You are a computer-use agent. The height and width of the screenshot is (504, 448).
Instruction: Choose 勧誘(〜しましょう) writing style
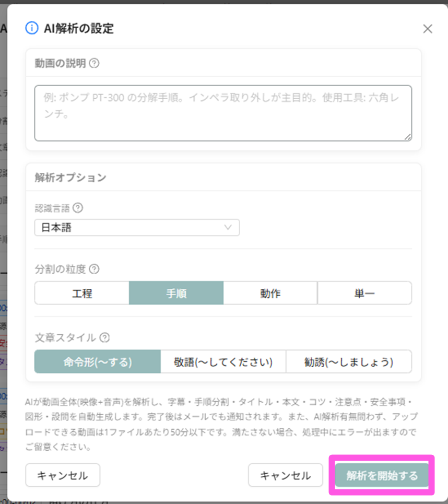(x=349, y=361)
